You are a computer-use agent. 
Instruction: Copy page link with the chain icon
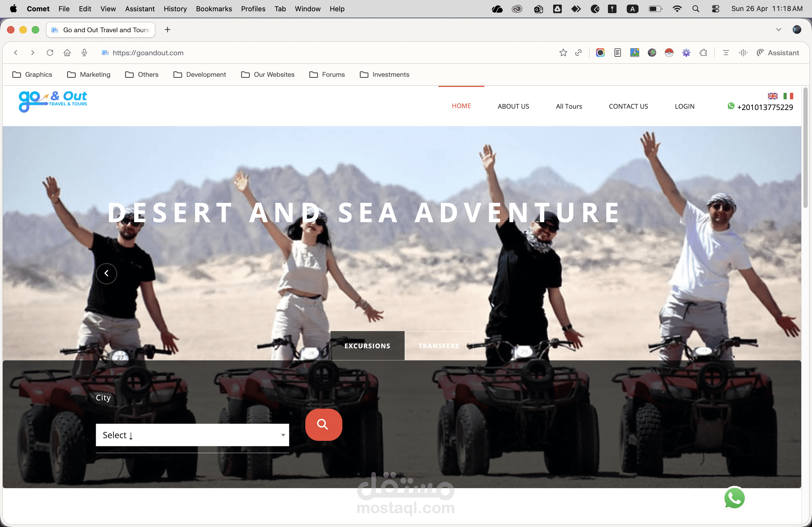[x=578, y=53]
